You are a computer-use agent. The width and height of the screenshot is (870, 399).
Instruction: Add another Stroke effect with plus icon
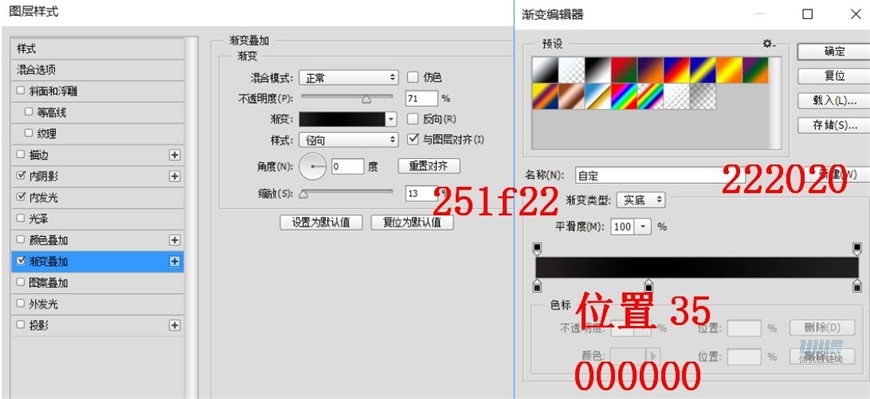tap(175, 155)
